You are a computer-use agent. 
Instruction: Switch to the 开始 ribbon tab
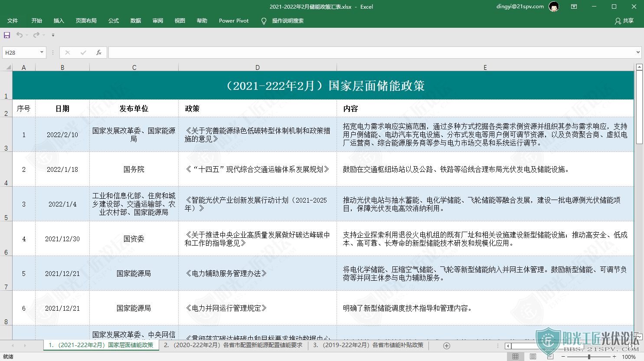coord(37,21)
